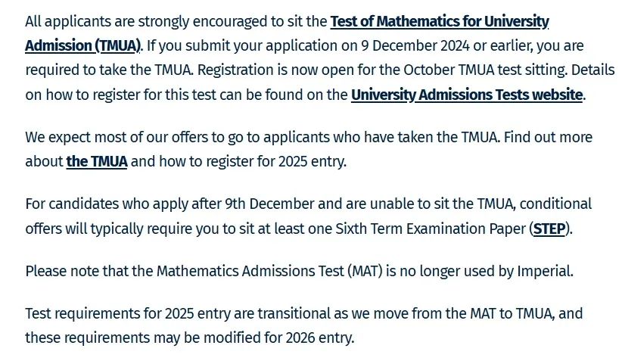The height and width of the screenshot is (364, 622).
Task: Click 'Mathematics Admissions Test (MAT)' text
Action: (269, 271)
